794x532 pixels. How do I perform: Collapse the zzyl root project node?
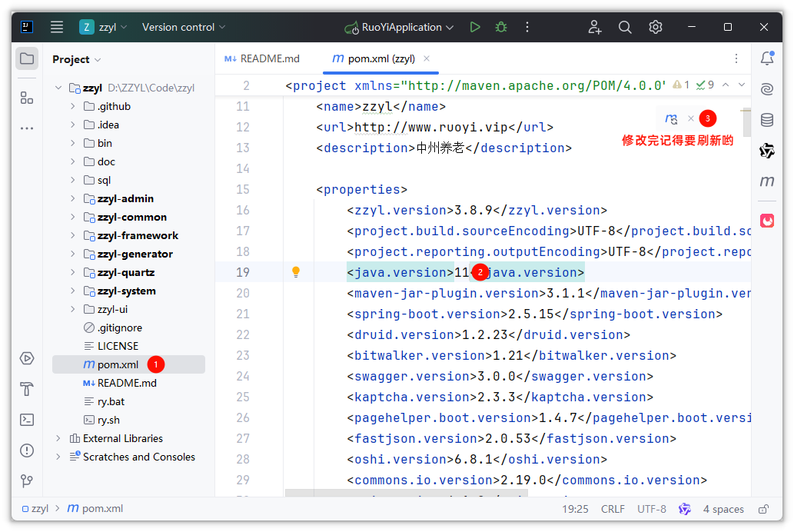click(58, 88)
